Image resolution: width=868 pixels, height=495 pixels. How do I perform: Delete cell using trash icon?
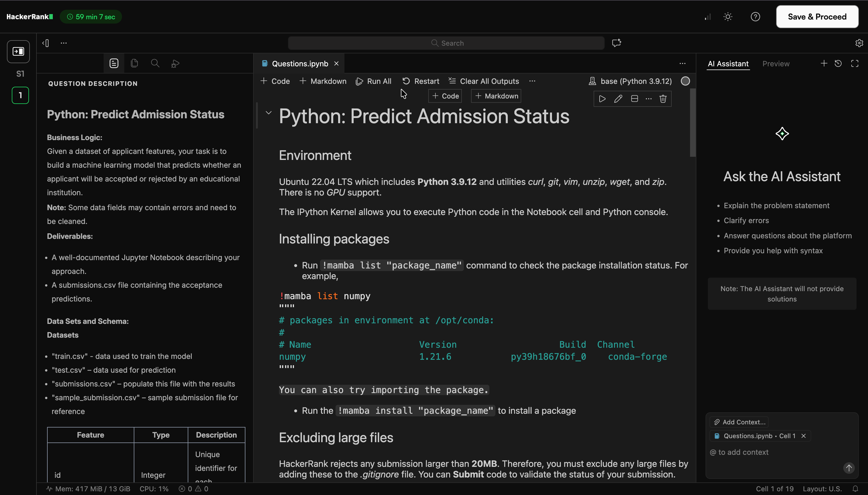point(663,99)
